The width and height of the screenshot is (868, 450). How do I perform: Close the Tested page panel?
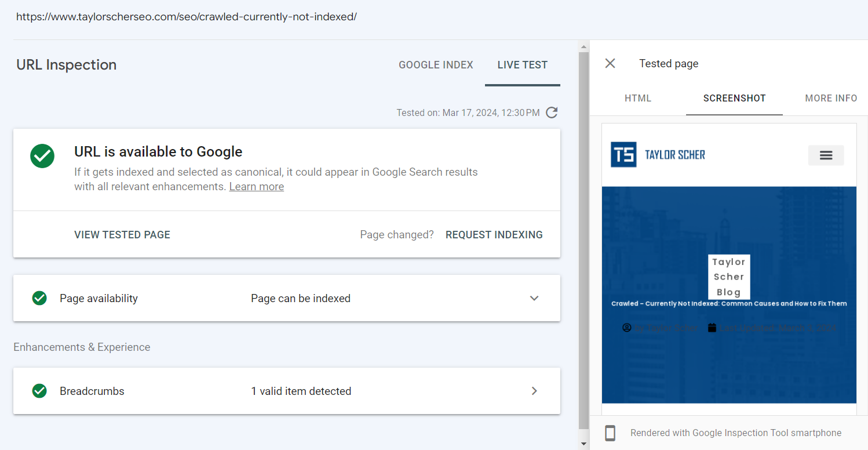pos(610,63)
